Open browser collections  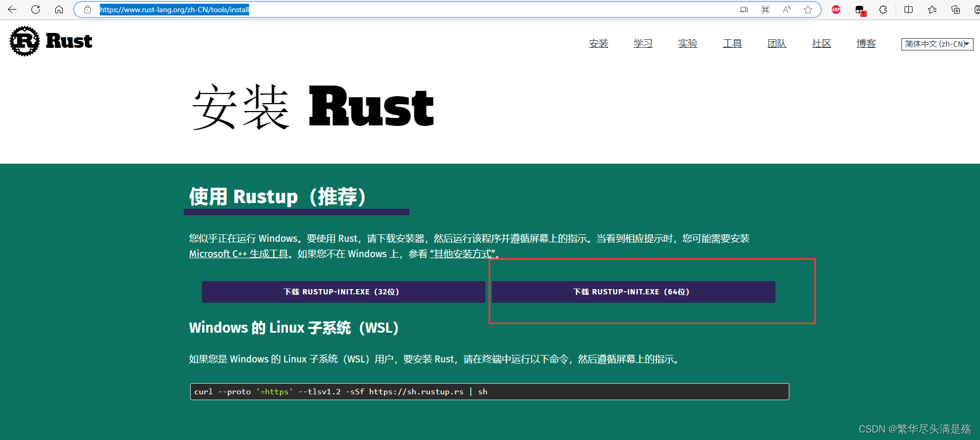click(956, 10)
